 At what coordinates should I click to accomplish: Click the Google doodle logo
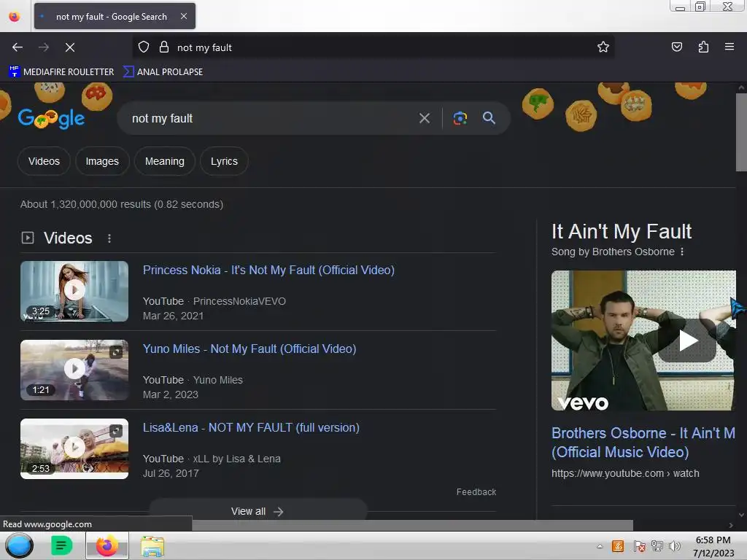tap(51, 118)
